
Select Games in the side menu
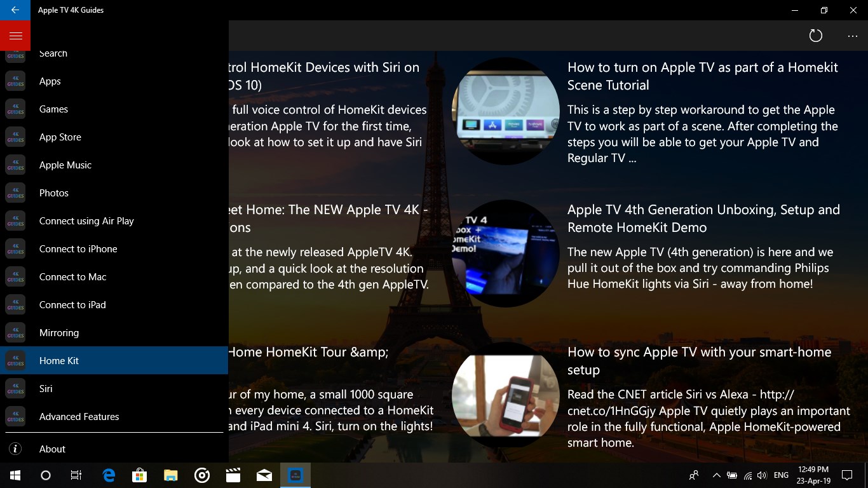(114, 109)
